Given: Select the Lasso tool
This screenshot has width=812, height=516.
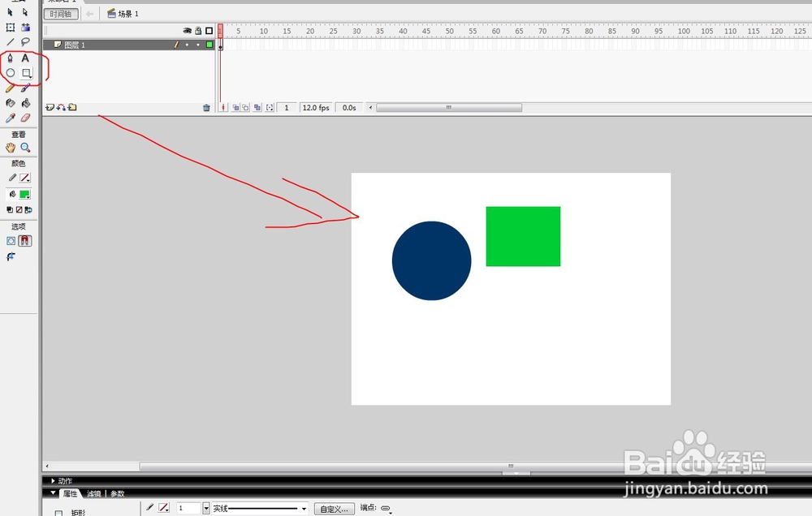Looking at the screenshot, I should [x=25, y=42].
